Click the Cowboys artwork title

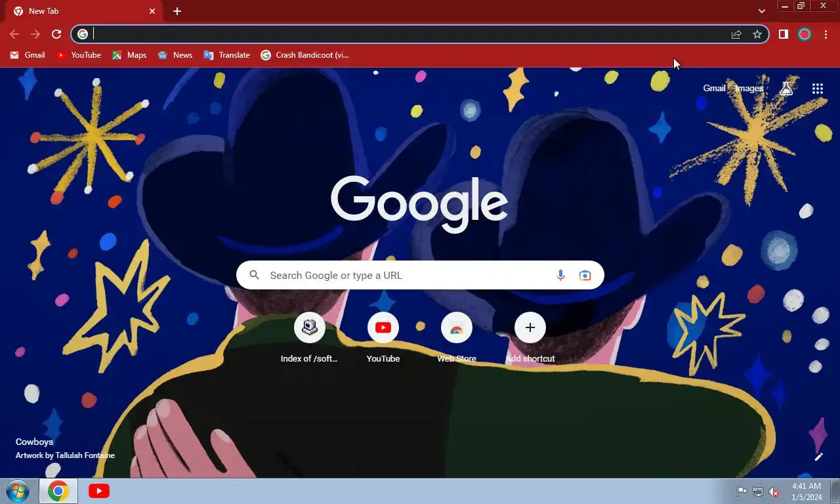[x=35, y=442]
